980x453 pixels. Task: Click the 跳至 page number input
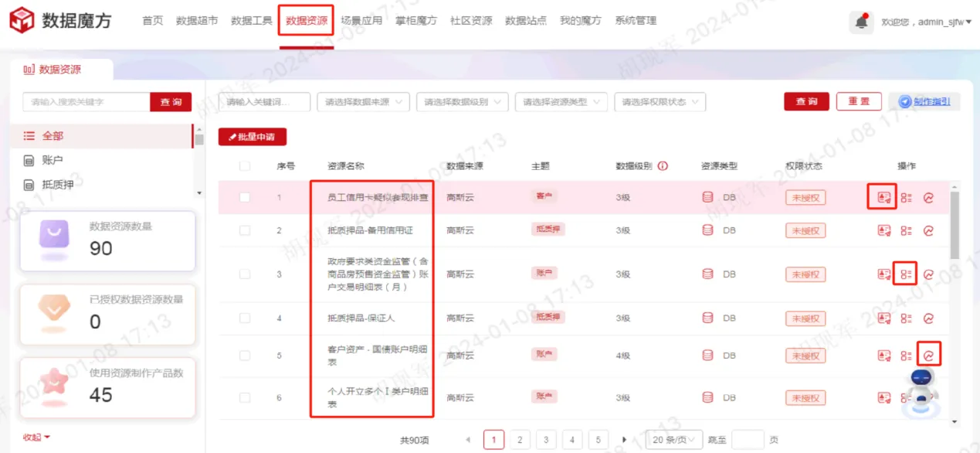click(748, 440)
